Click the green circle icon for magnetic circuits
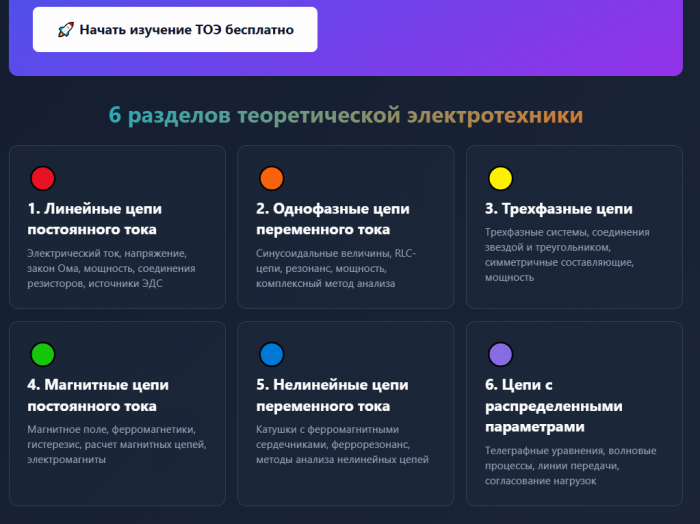Viewport: 700px width, 524px height. coord(42,354)
